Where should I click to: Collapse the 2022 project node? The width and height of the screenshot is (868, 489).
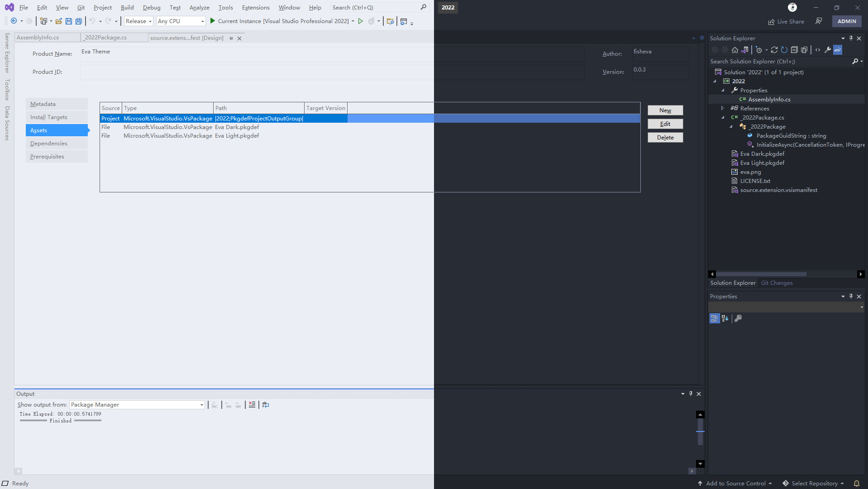pos(715,81)
